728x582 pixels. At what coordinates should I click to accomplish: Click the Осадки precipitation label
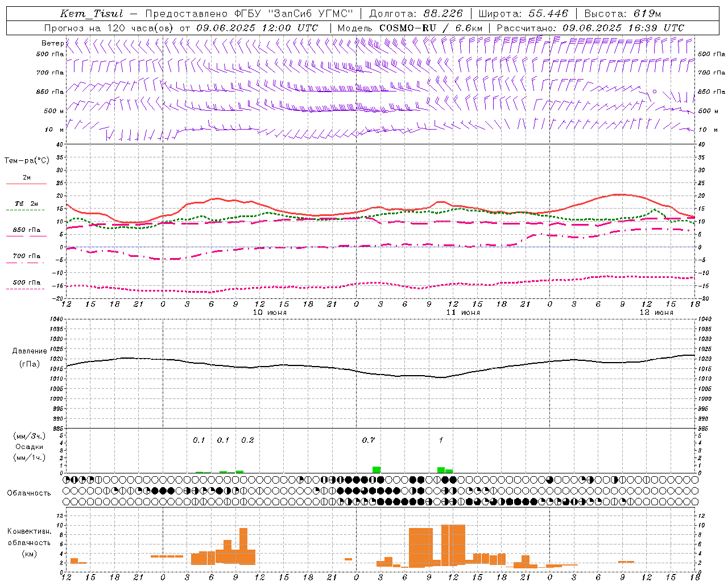click(29, 447)
